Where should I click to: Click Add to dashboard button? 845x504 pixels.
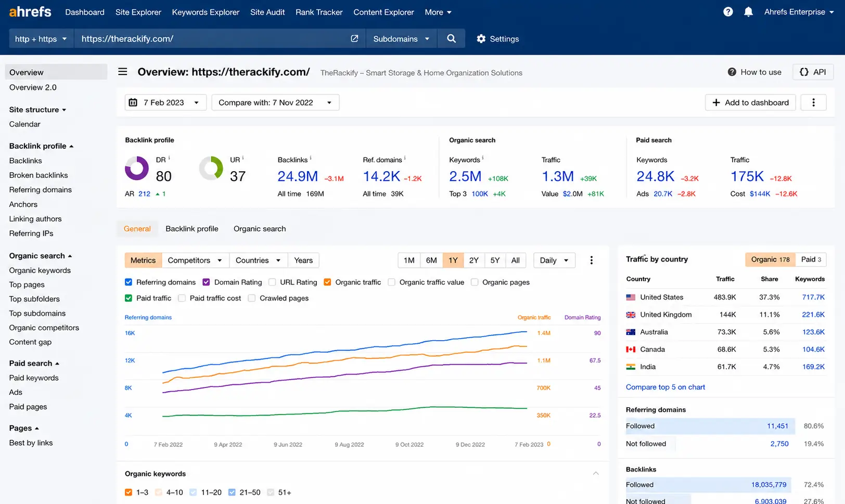point(750,102)
